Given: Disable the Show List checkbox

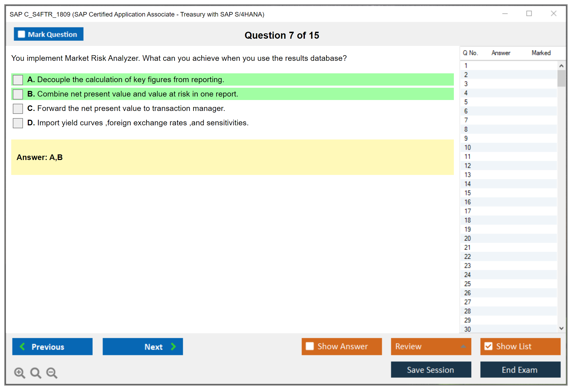Looking at the screenshot, I should coord(488,346).
